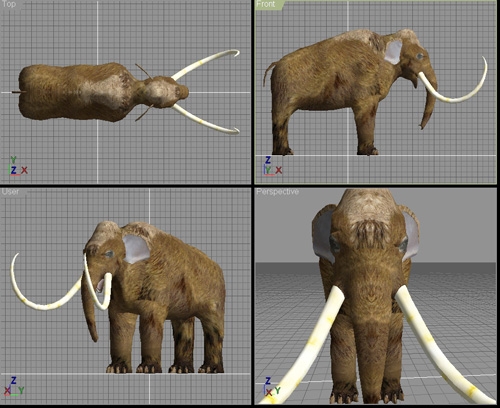Click the axis gizmo in Front viewport
Screen dimensions: 500x408
[273, 166]
